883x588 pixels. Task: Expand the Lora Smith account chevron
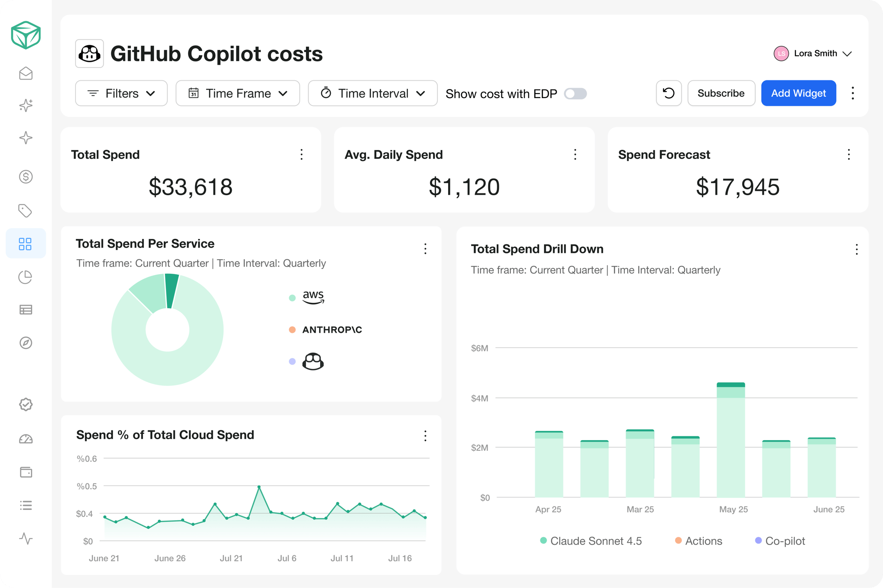(847, 54)
